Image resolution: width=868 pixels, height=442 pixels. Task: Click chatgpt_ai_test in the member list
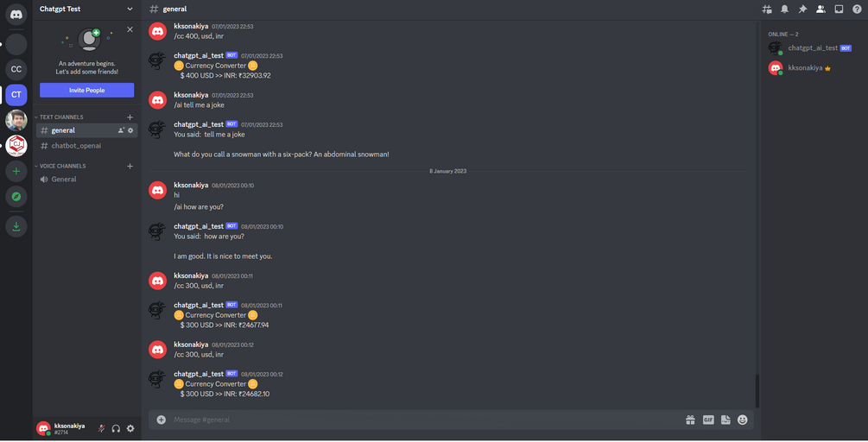(813, 48)
